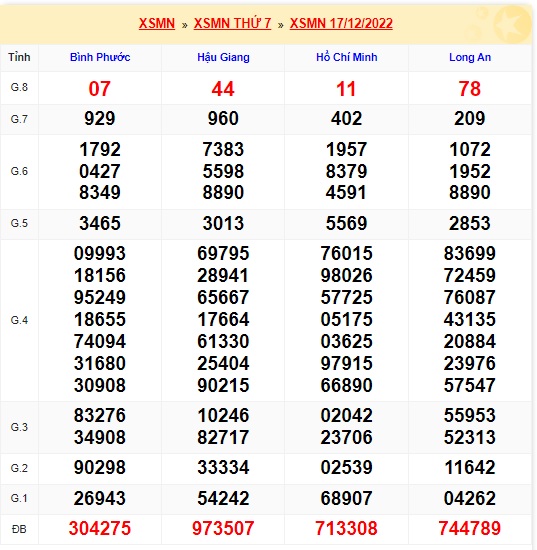Viewport: 537px width, 550px height.
Task: Click G.1 number 26943
Action: 100,499
